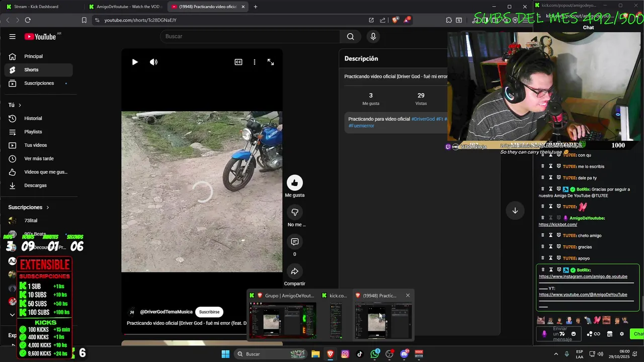Open the instagram.com/amigo.de.youtube chat link
Viewport: 644px width, 362px height.
[583, 277]
